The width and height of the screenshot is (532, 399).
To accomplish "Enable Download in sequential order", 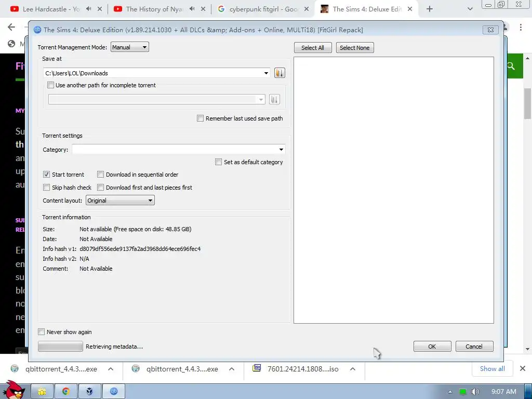I will (100, 175).
